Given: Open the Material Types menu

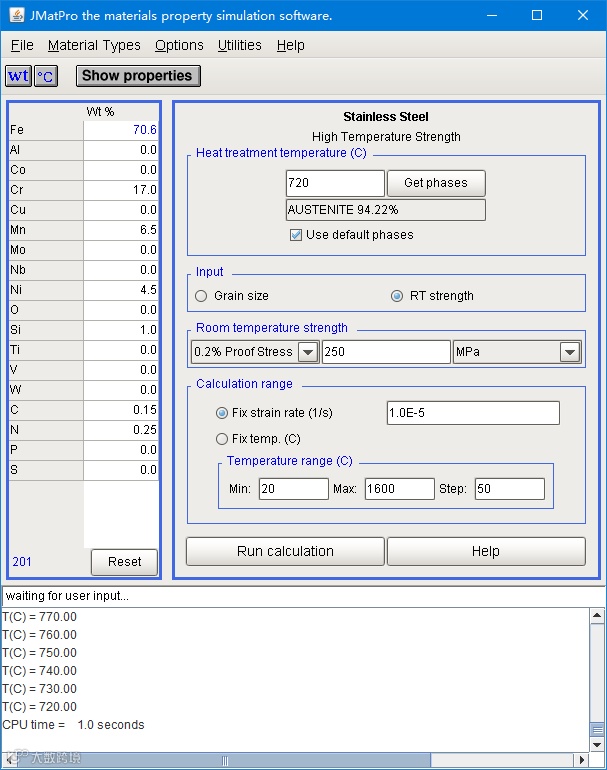Looking at the screenshot, I should (x=94, y=45).
